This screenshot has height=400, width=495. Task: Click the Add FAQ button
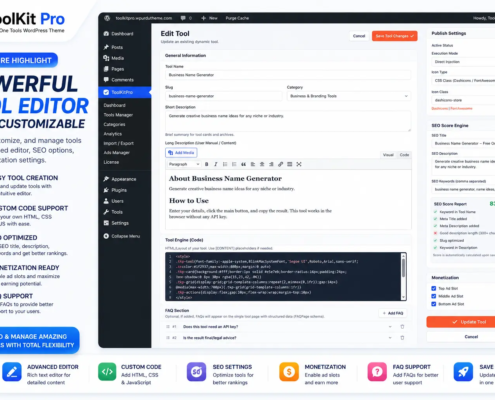coord(393,313)
